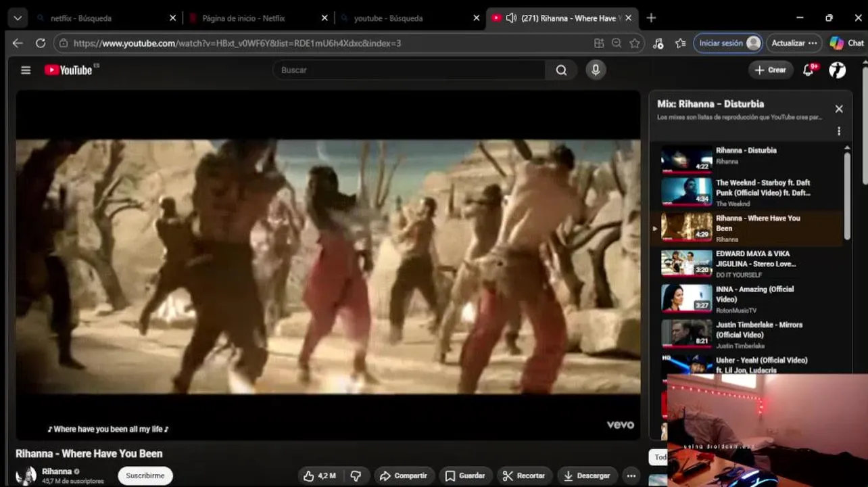Screen dimensions: 868x487
Task: Open the apps icon in address bar
Action: tap(599, 43)
